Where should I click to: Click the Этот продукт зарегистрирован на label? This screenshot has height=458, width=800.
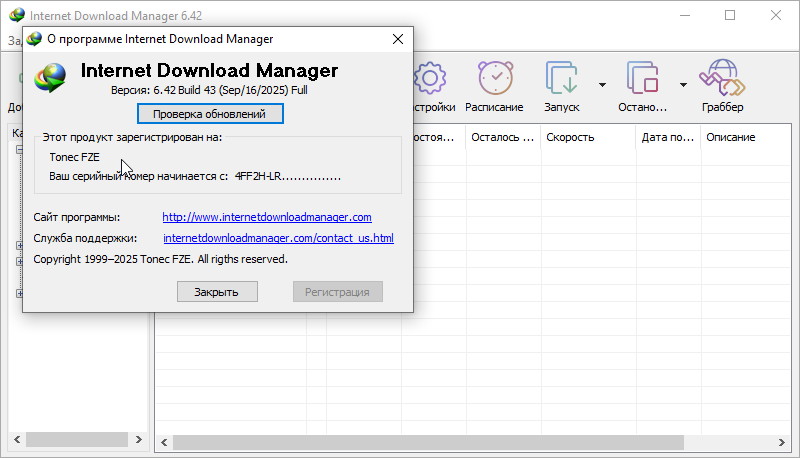point(132,137)
